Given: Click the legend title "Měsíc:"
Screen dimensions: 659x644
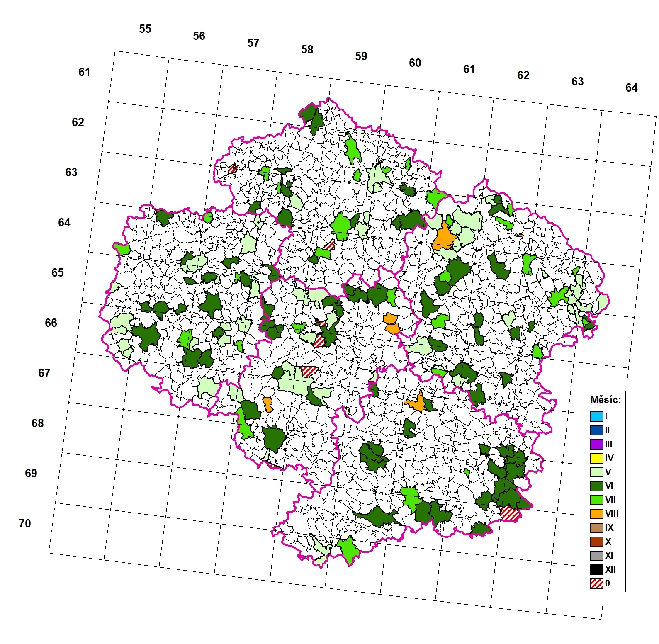Looking at the screenshot, I should [606, 400].
